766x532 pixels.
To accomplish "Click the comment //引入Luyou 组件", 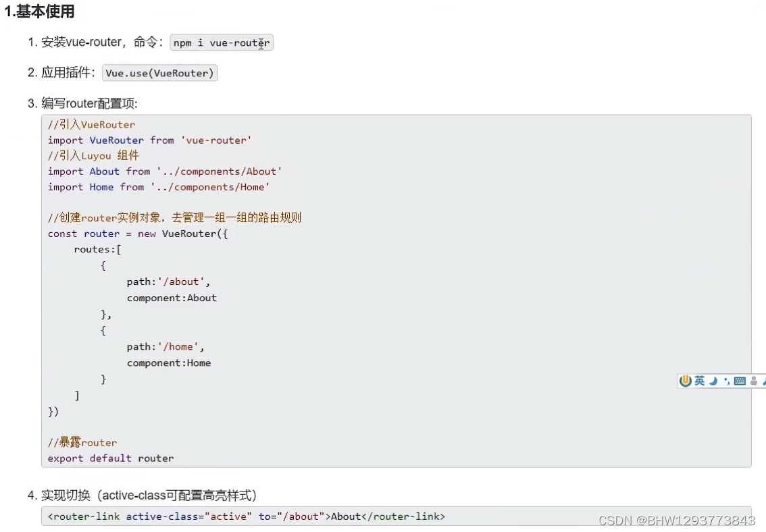I will (x=93, y=156).
